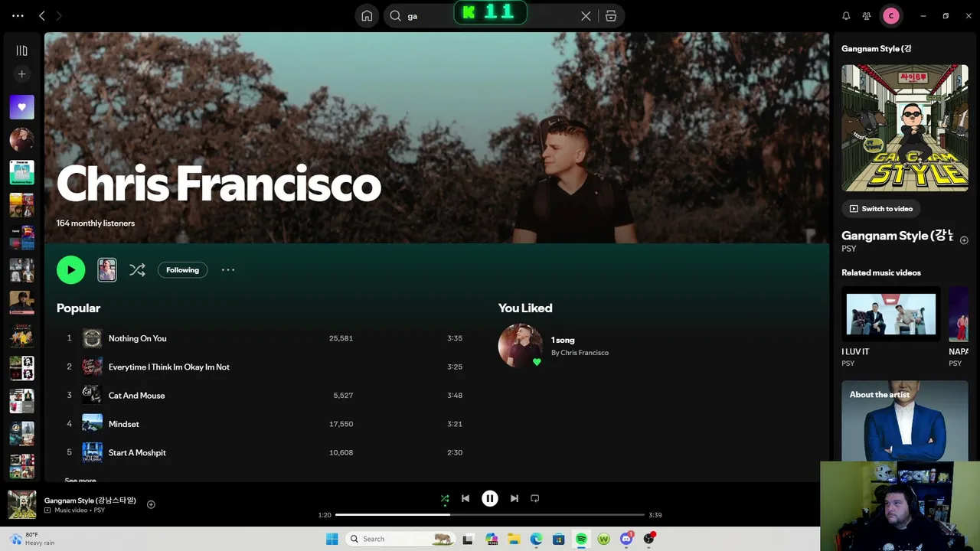Viewport: 980px width, 551px height.
Task: Click Gangnam Style right panel header title
Action: [x=877, y=48]
